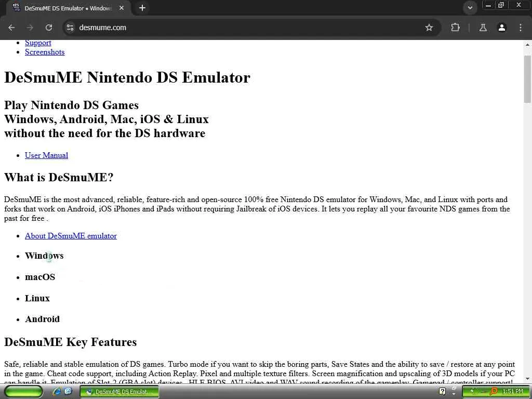Image resolution: width=532 pixels, height=399 pixels.
Task: Open a new browser tab
Action: point(142,8)
